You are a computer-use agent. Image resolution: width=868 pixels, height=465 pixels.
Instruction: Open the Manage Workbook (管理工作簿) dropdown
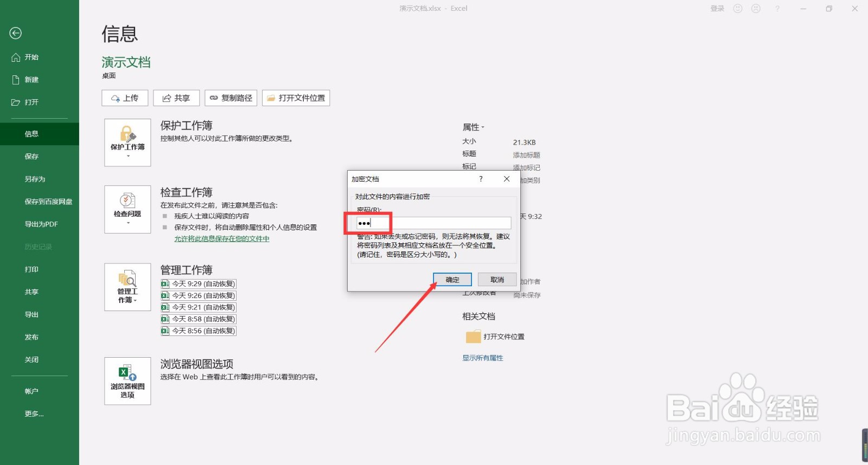(127, 287)
